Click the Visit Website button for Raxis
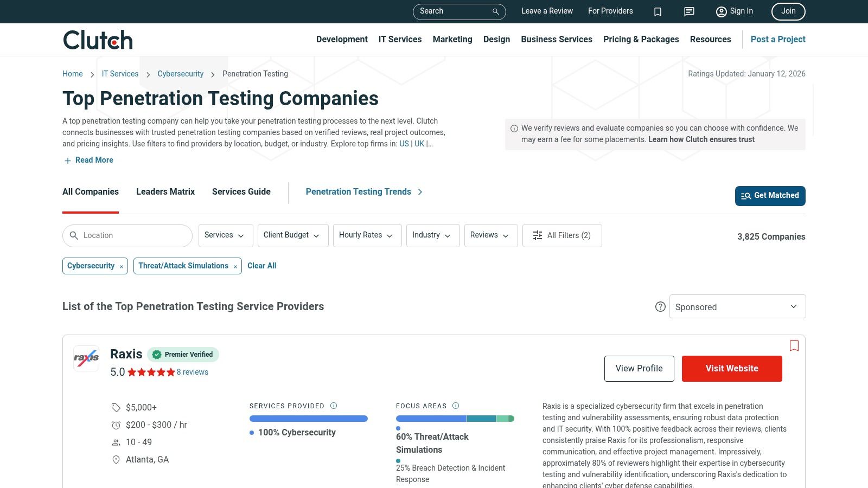 (731, 368)
